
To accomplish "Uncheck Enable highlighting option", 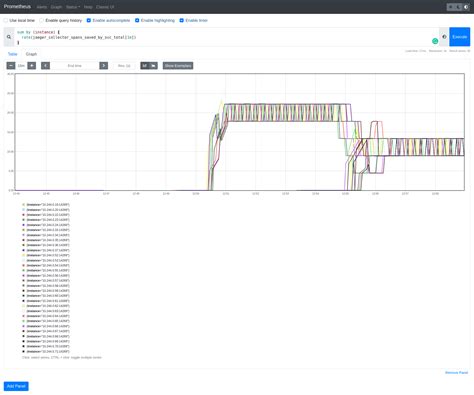I will [x=137, y=20].
